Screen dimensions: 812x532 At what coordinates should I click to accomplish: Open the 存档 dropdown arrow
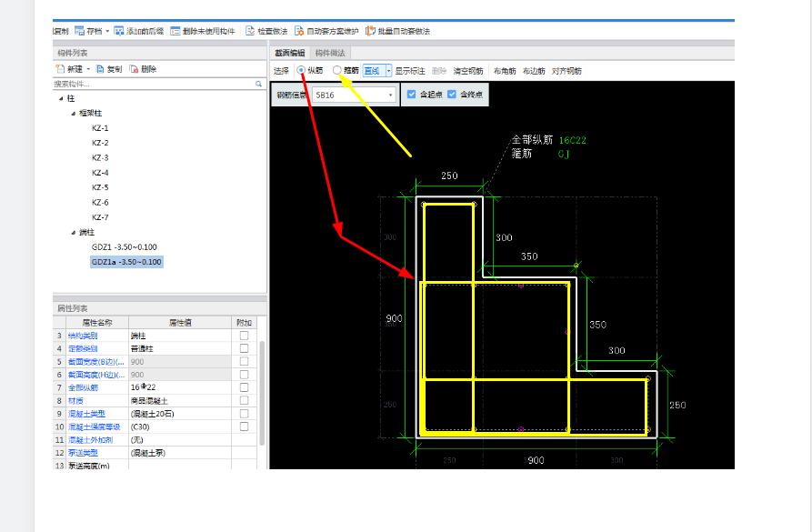107,31
